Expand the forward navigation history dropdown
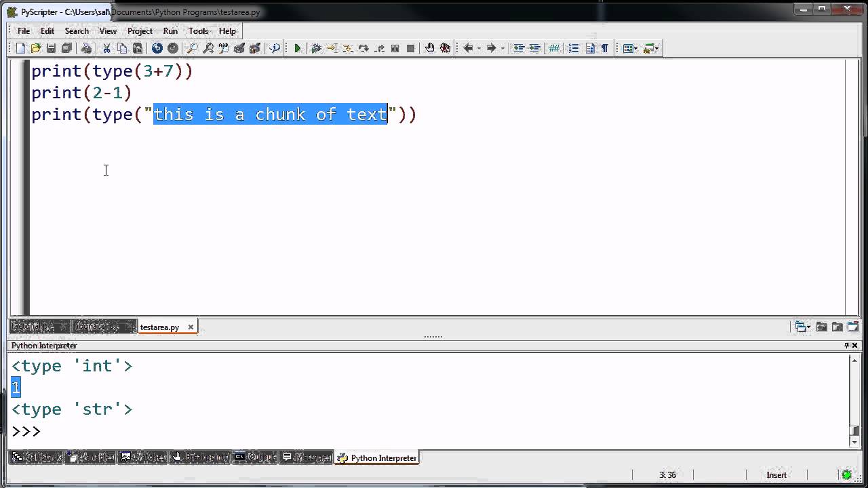This screenshot has height=488, width=868. coord(502,48)
